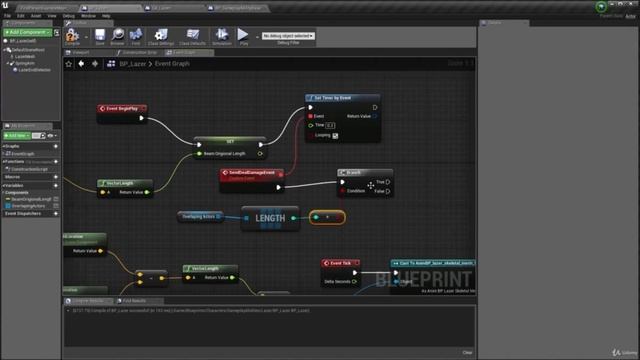Switch to the Construction Script tab
This screenshot has width=640, height=360.
pos(139,53)
